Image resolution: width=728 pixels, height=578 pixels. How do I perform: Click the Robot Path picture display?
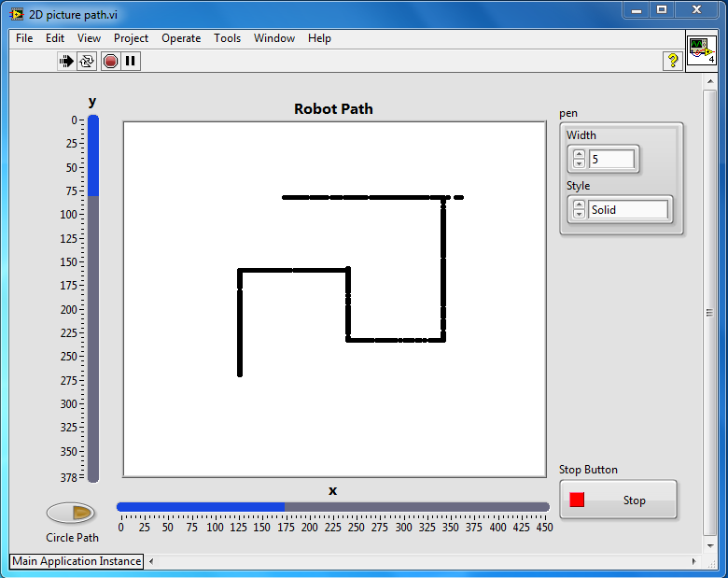(334, 299)
